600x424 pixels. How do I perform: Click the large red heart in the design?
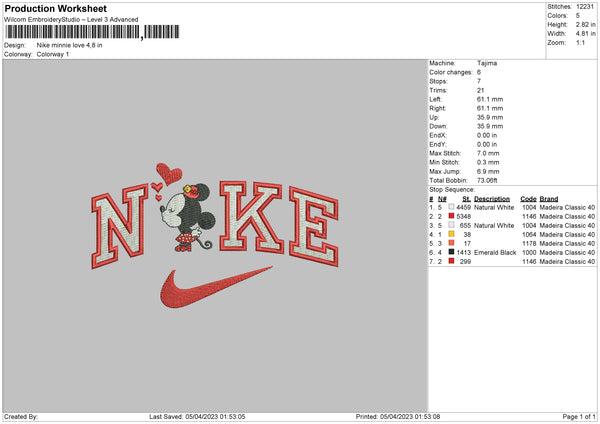tap(169, 173)
